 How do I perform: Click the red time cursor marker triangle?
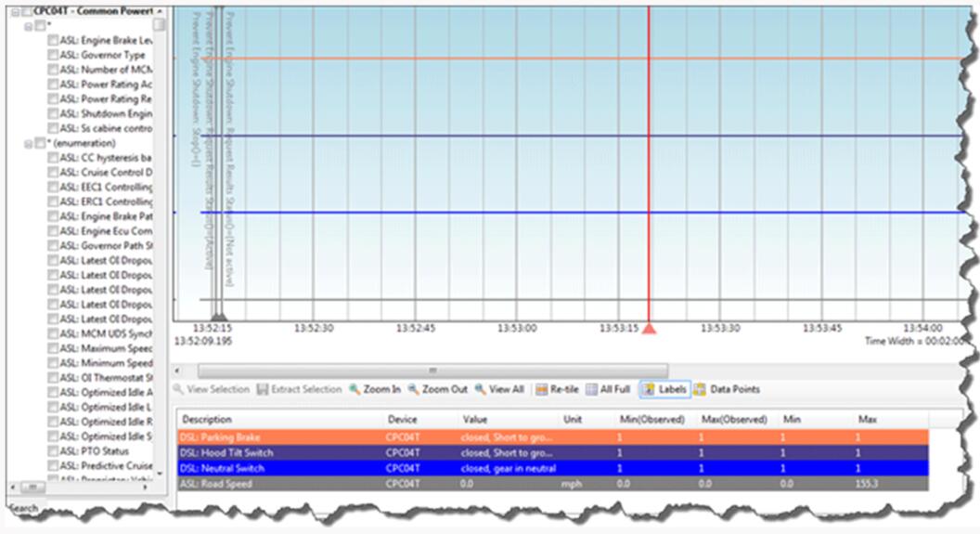click(x=649, y=329)
